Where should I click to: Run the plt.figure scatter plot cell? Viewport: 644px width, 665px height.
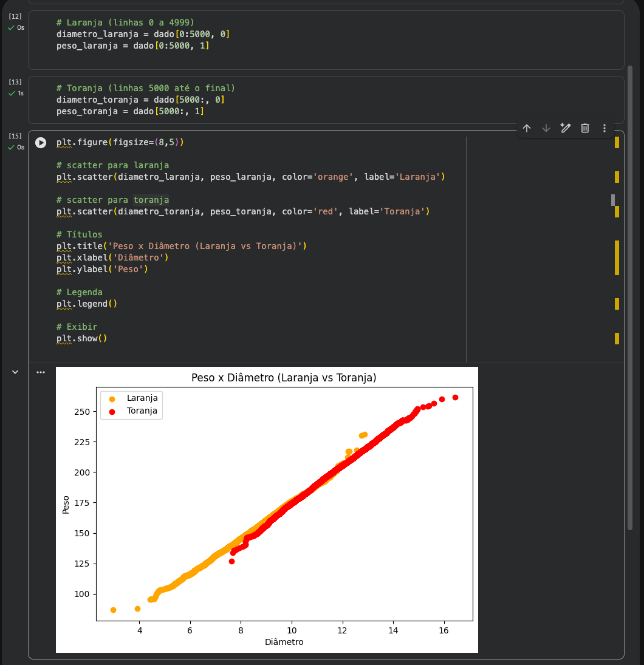click(x=41, y=143)
